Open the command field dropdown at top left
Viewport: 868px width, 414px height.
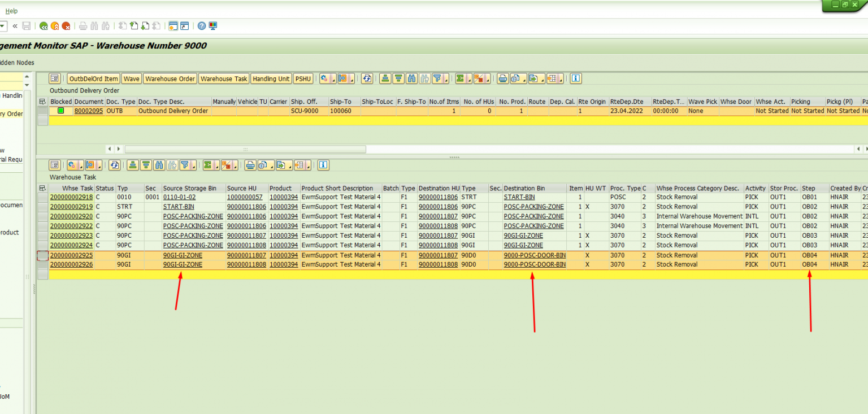pyautogui.click(x=2, y=25)
